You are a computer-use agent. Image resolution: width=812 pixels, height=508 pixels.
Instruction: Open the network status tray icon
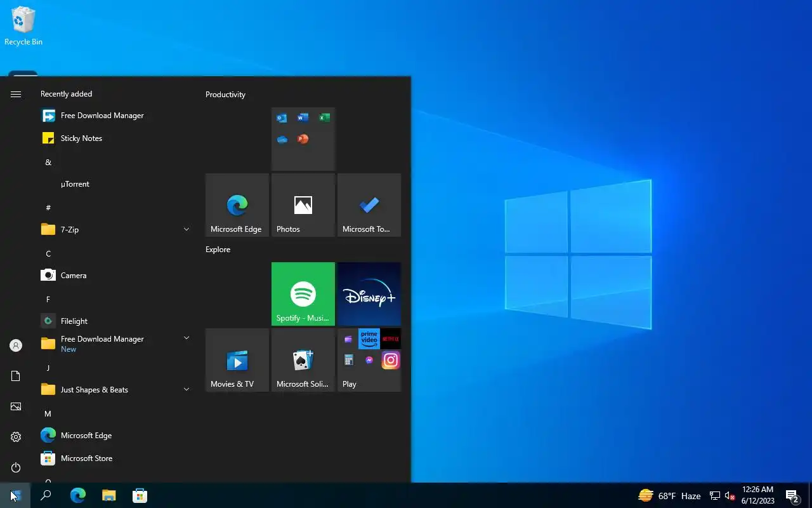714,496
